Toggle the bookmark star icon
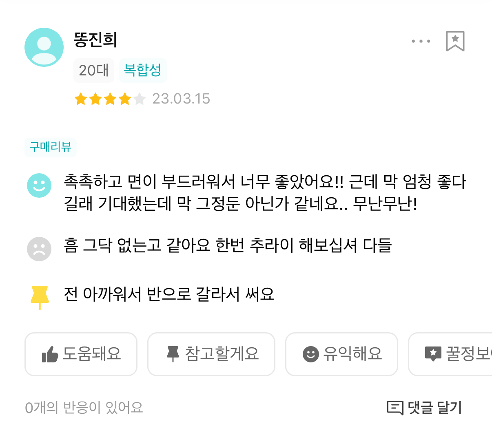 (455, 41)
